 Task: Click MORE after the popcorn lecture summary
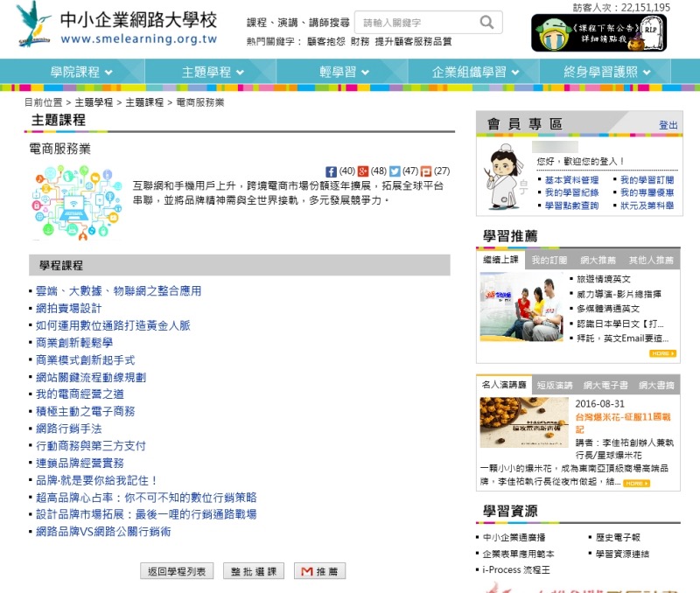pyautogui.click(x=636, y=484)
